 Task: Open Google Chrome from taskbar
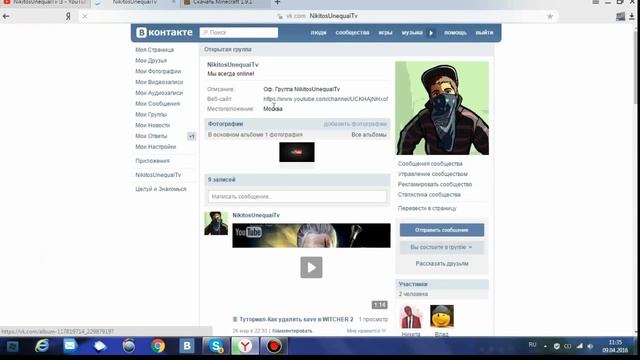click(x=158, y=346)
